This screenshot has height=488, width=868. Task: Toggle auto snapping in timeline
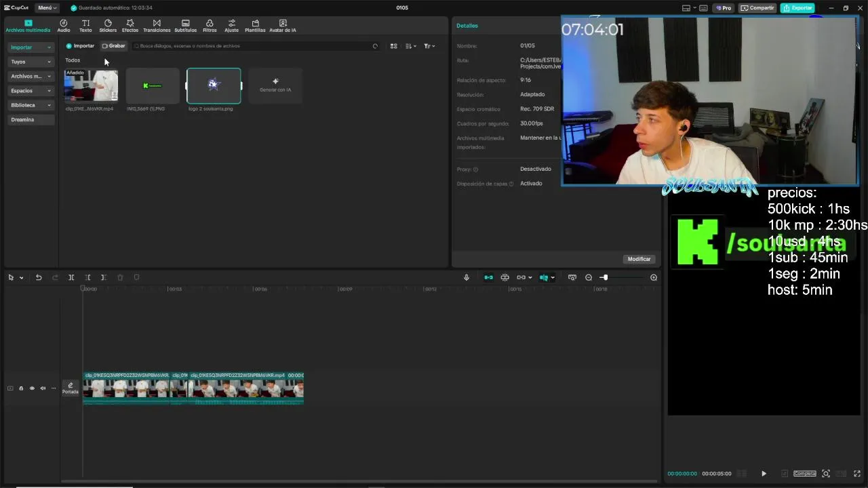point(505,277)
